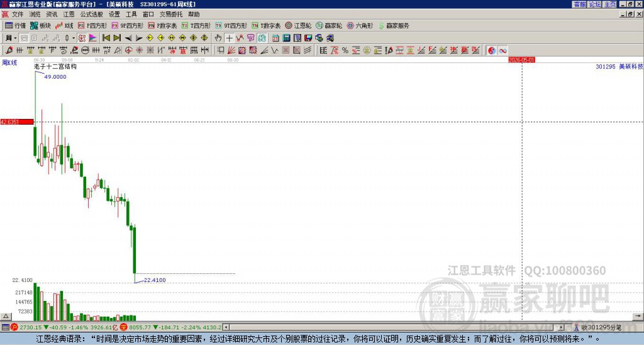Click the calendar date icon

click(275, 38)
